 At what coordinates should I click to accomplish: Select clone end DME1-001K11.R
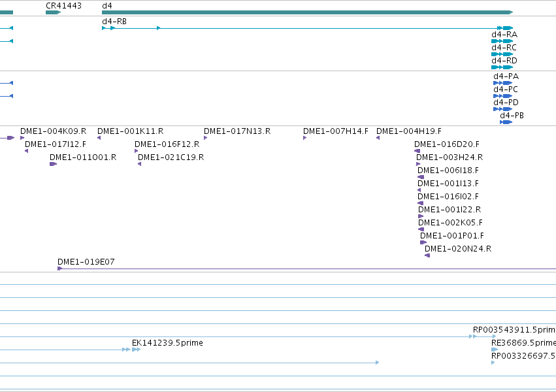99,138
